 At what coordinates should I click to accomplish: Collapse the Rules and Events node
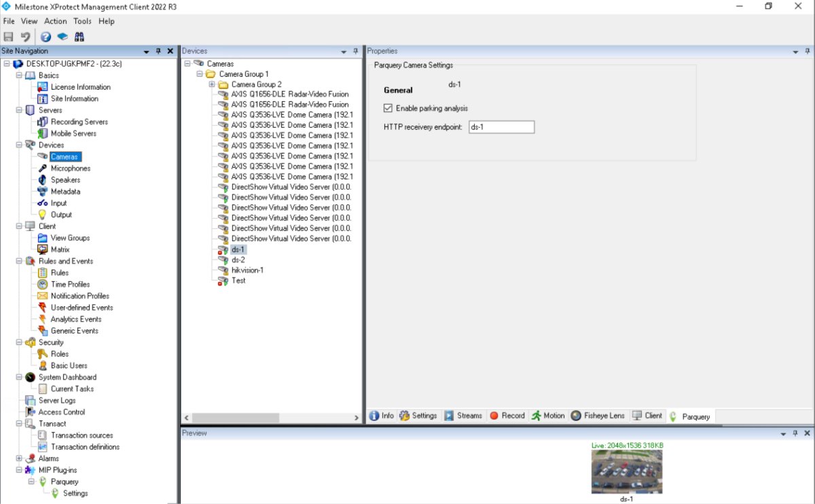coord(18,261)
